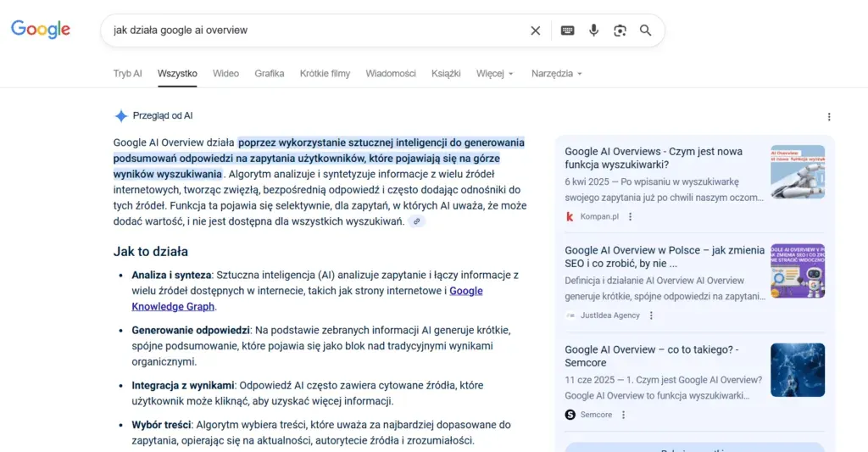Open the Wiadomości tab
The width and height of the screenshot is (868, 452).
(x=391, y=73)
